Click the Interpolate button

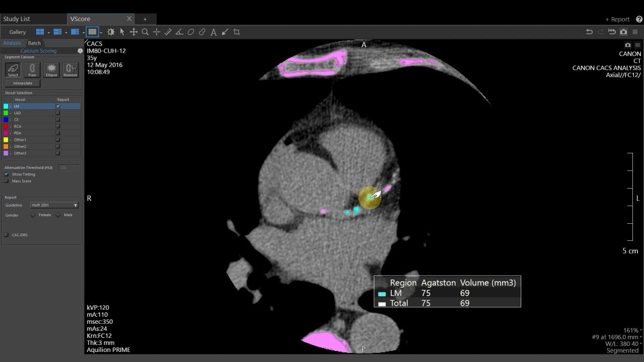tap(23, 83)
